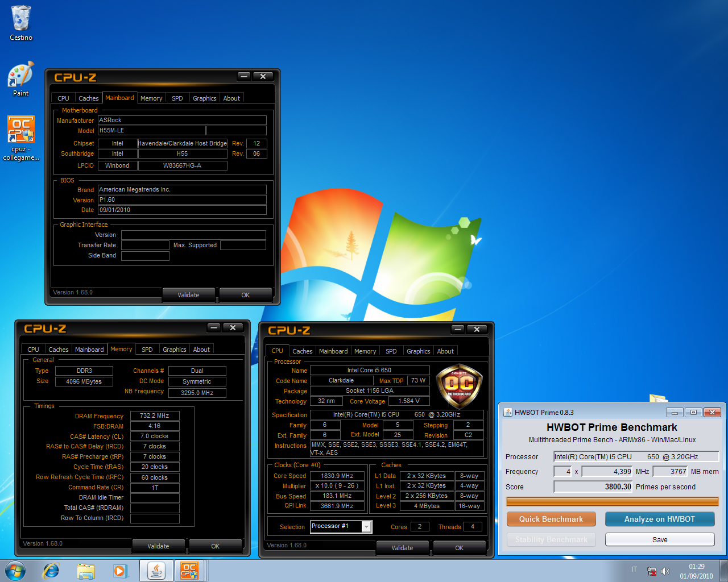The image size is (728, 582).
Task: Click NB Frequency value 3295.0 MHz
Action: click(x=197, y=393)
